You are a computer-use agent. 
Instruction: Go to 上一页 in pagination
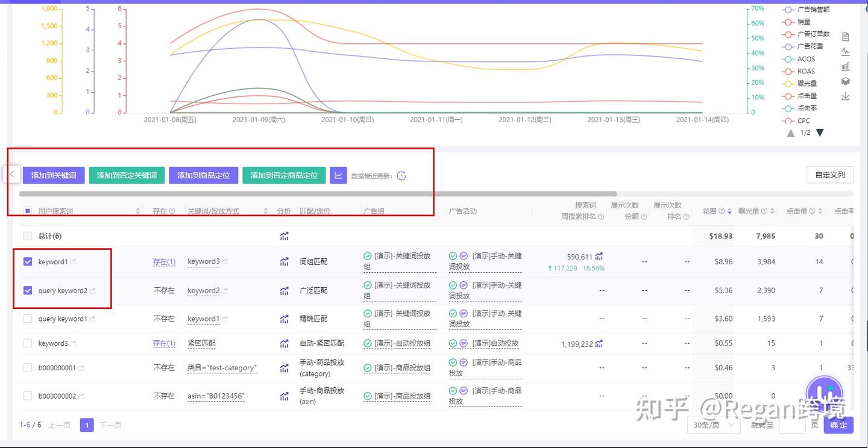(59, 425)
